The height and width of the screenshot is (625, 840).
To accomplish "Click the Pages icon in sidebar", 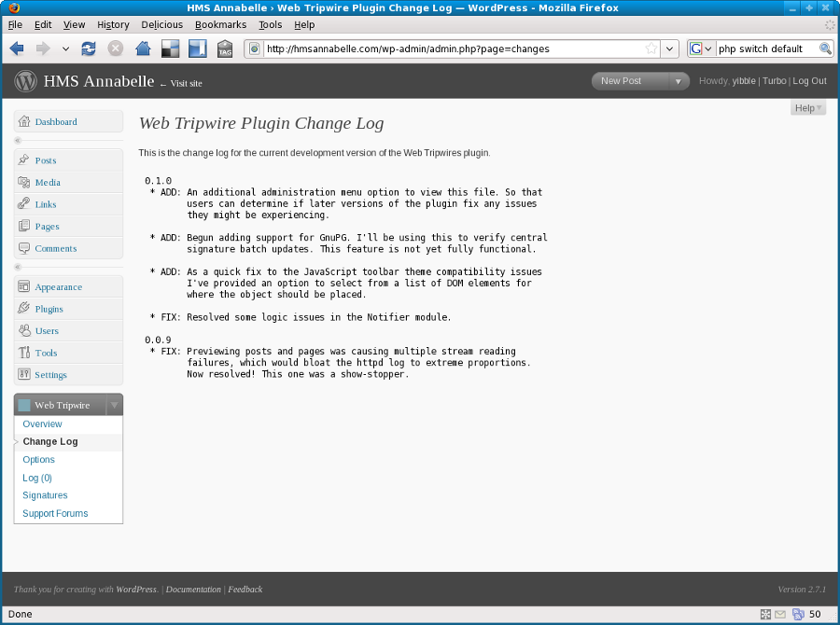I will coord(23,226).
